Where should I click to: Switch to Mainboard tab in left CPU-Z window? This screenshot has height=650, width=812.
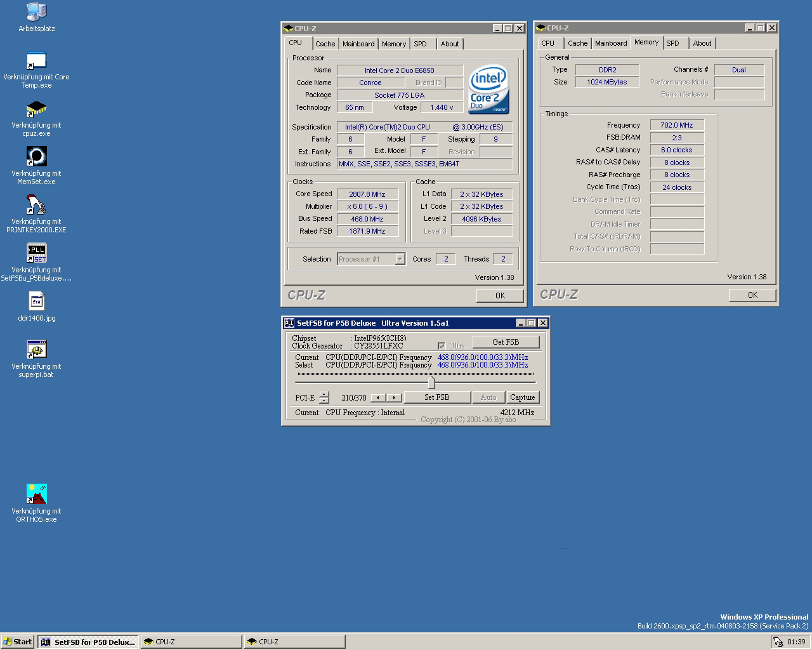coord(358,44)
